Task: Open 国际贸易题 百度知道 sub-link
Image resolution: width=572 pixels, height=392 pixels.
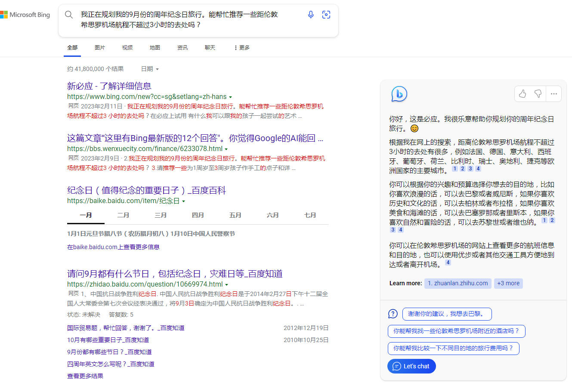Action: coord(126,328)
